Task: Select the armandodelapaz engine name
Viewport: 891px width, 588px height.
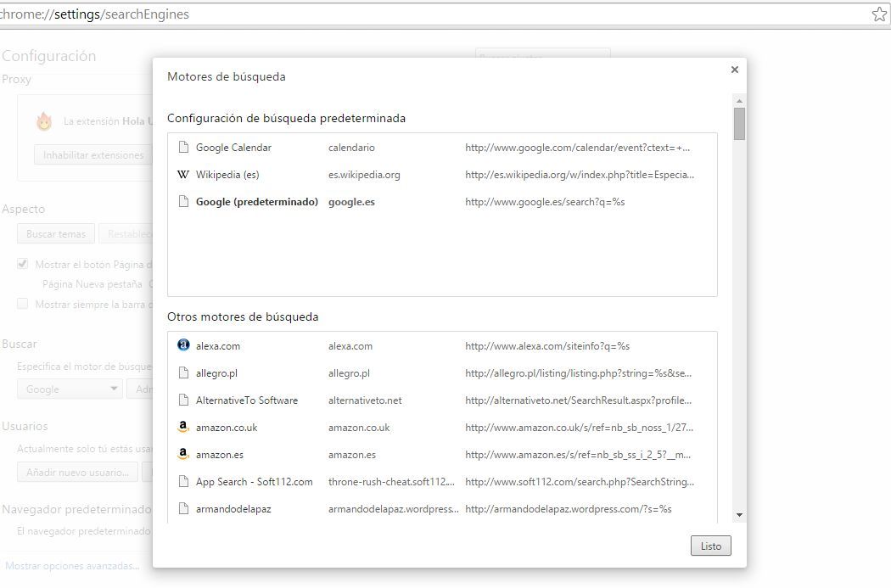Action: pos(233,509)
